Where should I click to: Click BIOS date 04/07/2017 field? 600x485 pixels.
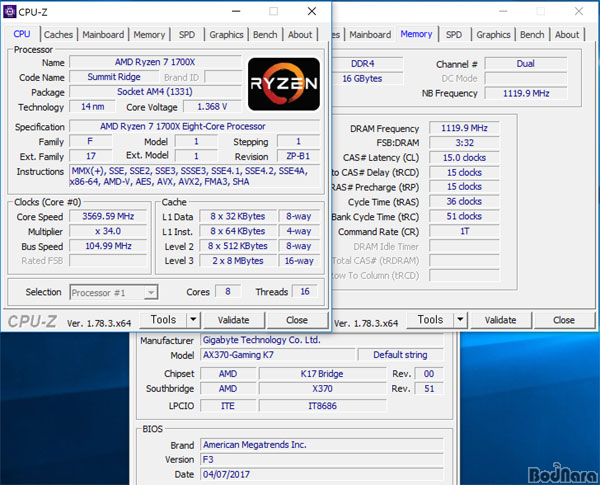click(x=322, y=474)
